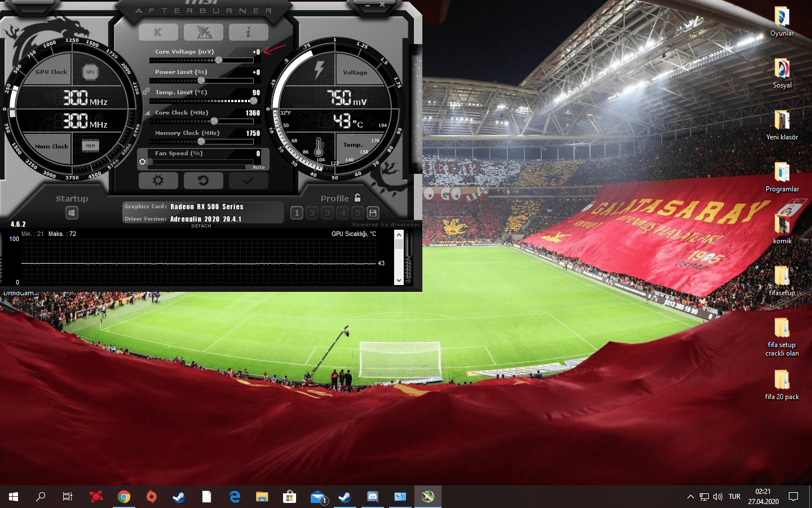Reset settings with the circular arrow button
812x508 pixels.
[x=203, y=180]
